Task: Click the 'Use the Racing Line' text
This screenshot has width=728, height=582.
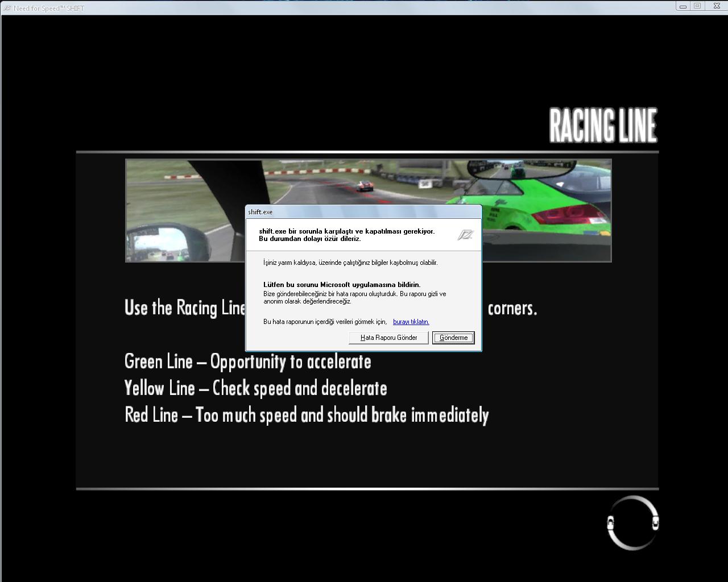Action: (185, 307)
